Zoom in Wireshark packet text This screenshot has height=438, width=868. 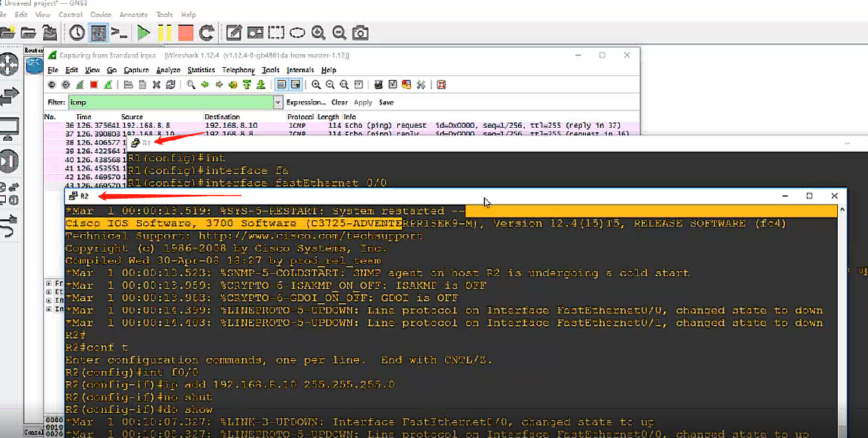[316, 85]
